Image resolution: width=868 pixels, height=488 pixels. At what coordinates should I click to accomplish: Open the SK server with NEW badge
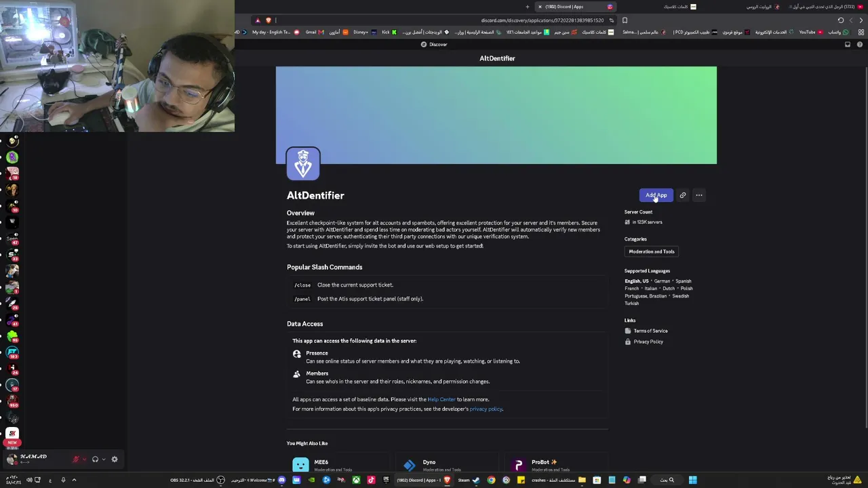tap(12, 433)
